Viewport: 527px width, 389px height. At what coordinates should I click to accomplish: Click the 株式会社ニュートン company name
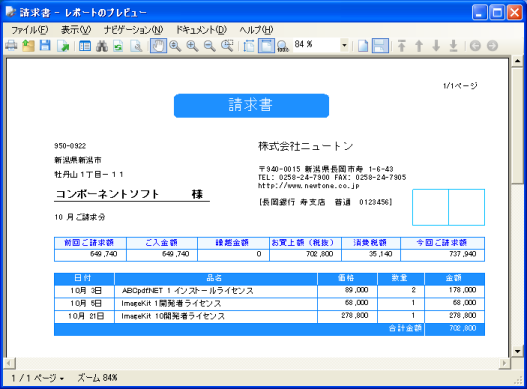305,146
